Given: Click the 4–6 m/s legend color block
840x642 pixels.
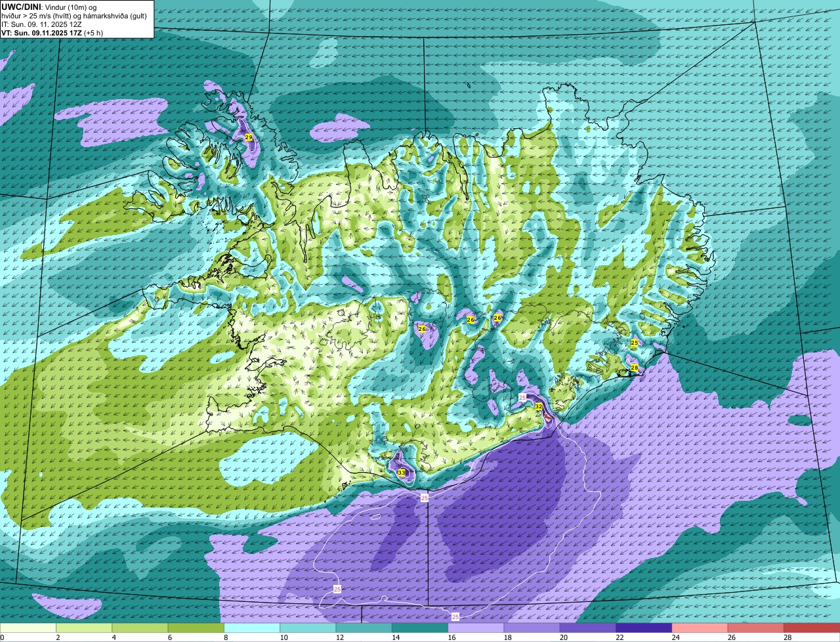Looking at the screenshot, I should point(140,628).
